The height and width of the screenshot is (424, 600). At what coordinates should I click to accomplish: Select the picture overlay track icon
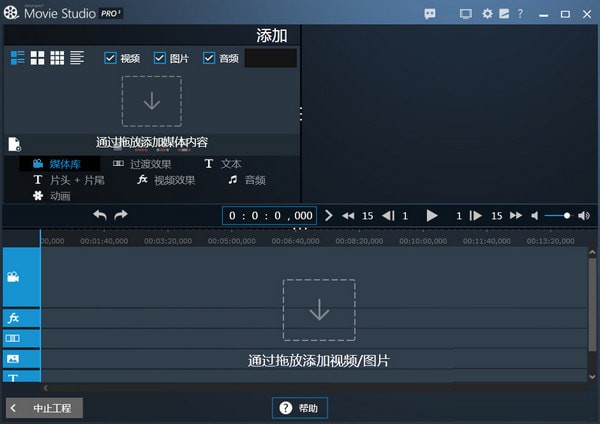pyautogui.click(x=13, y=358)
